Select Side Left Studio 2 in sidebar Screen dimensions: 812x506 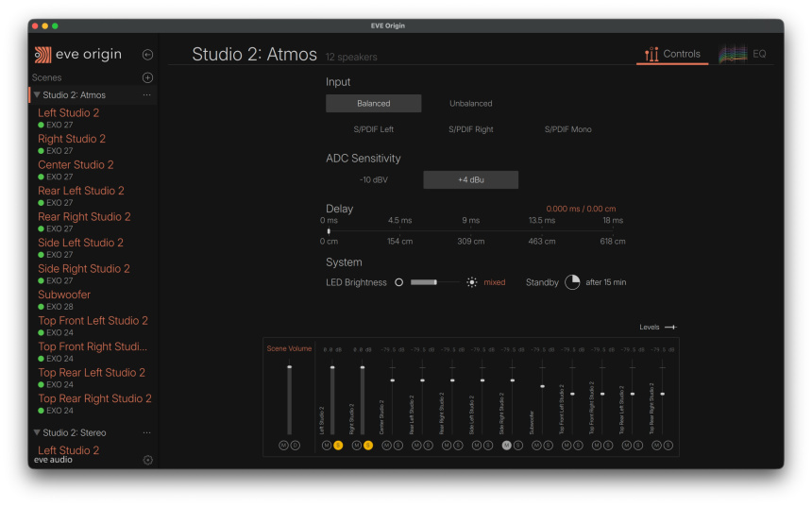80,243
